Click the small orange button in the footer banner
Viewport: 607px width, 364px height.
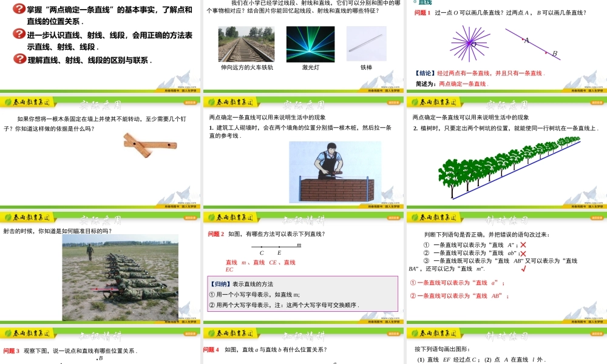190,103
